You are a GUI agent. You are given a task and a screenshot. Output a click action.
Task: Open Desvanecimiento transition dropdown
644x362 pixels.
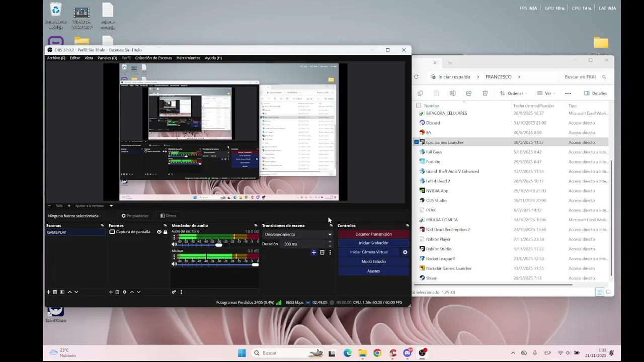tap(298, 234)
